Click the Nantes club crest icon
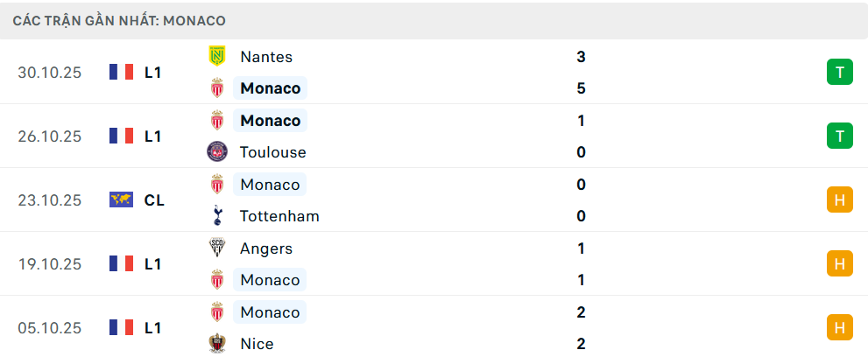This screenshot has height=357, width=868. coord(216,57)
